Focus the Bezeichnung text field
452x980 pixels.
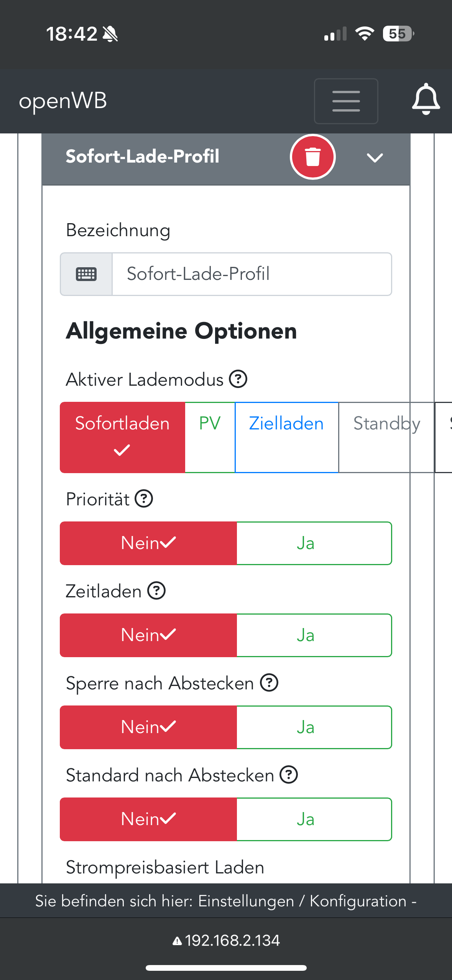point(251,274)
